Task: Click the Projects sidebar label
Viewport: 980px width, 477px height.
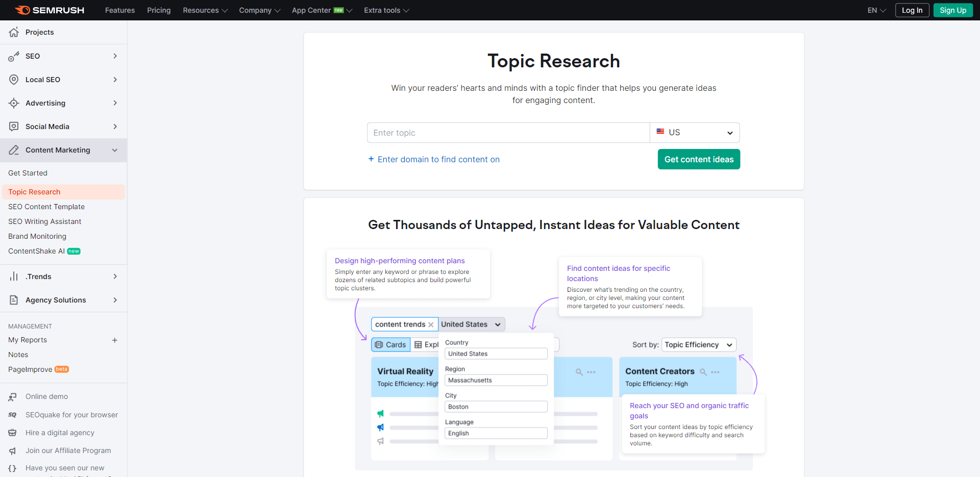Action: tap(40, 32)
